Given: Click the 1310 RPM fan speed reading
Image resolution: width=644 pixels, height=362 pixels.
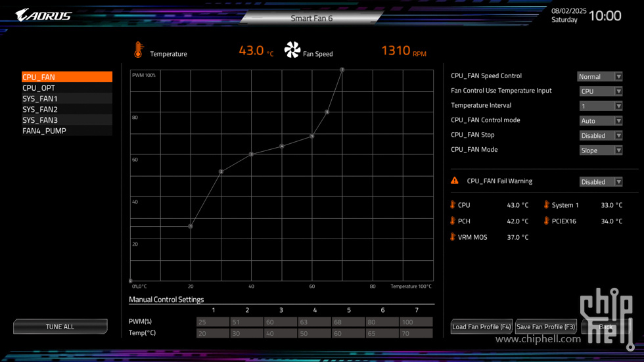Looking at the screenshot, I should click(403, 51).
